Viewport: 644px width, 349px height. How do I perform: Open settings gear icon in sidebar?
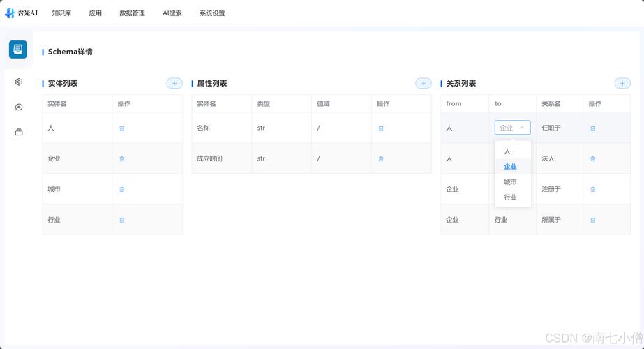(x=19, y=82)
